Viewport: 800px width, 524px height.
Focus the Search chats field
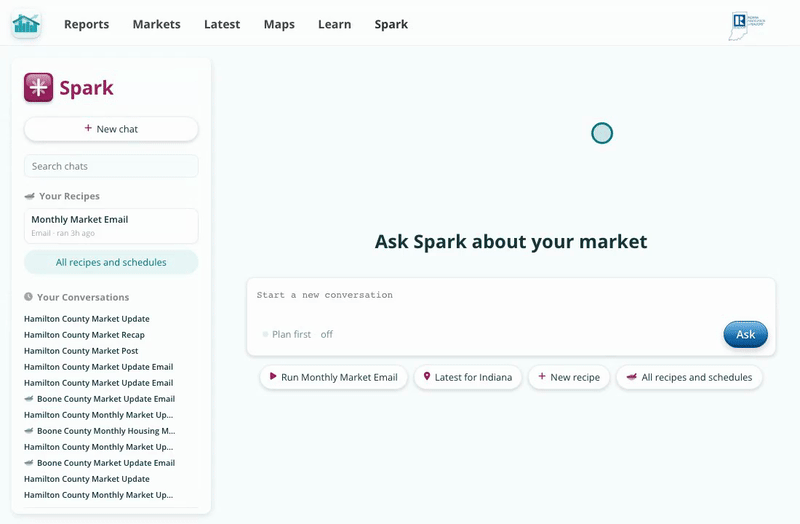point(111,166)
